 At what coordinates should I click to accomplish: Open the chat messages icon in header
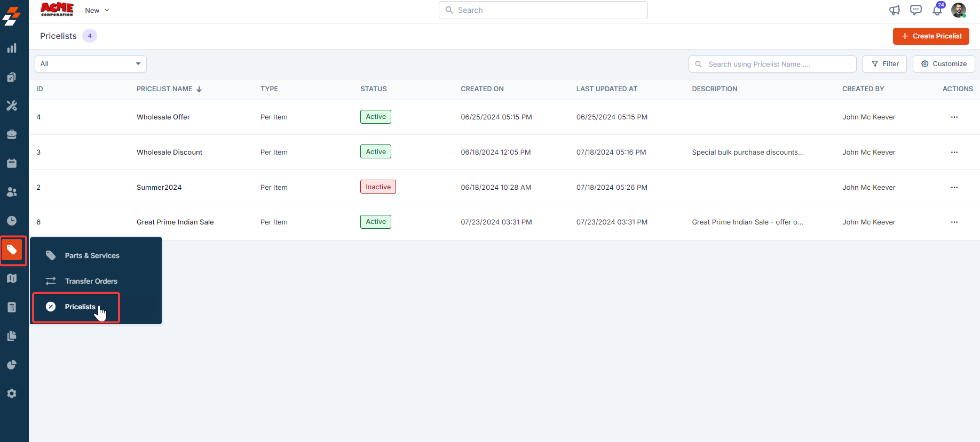pyautogui.click(x=915, y=10)
